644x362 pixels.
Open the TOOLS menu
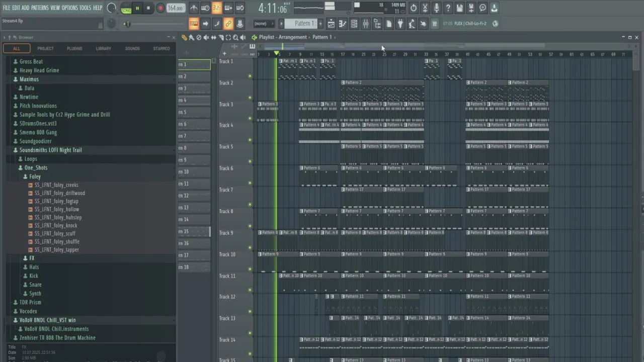[86, 8]
